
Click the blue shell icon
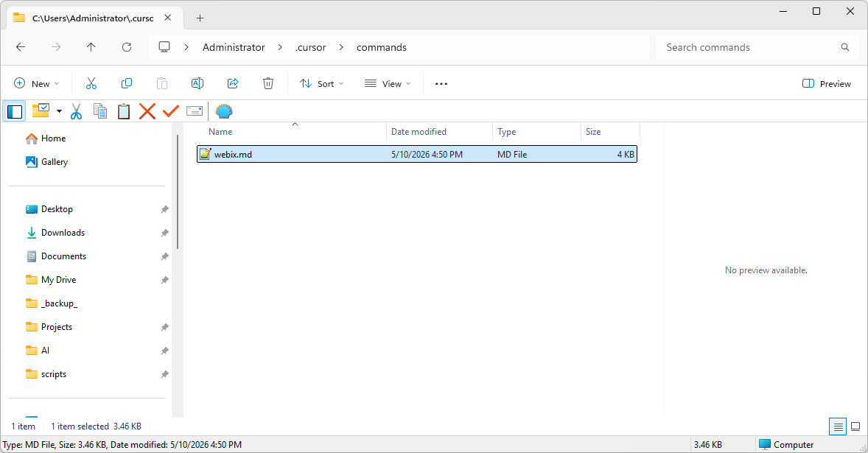[224, 111]
